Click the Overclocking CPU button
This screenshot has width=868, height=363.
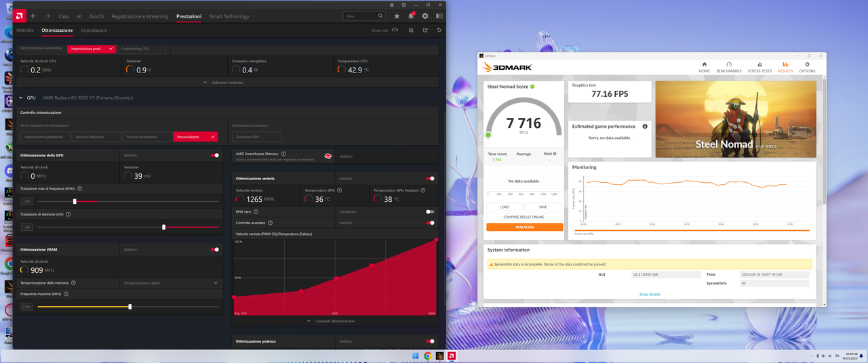click(x=142, y=49)
